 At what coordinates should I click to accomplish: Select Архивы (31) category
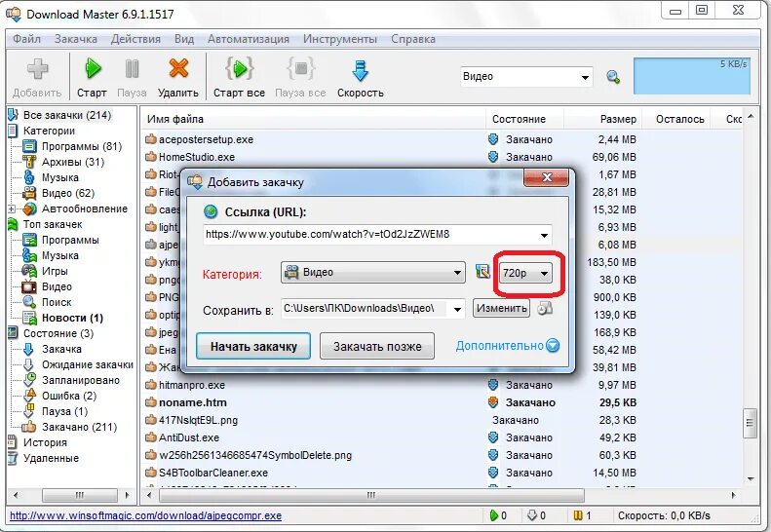73,162
